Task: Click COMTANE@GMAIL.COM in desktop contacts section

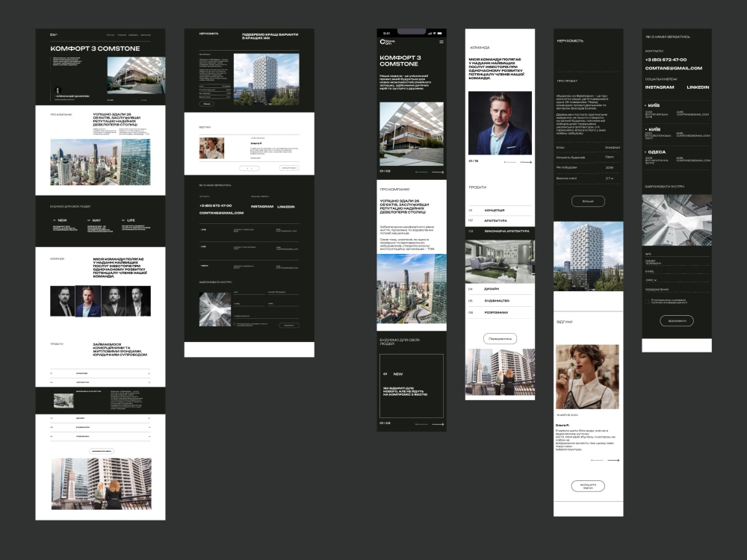Action: [222, 213]
